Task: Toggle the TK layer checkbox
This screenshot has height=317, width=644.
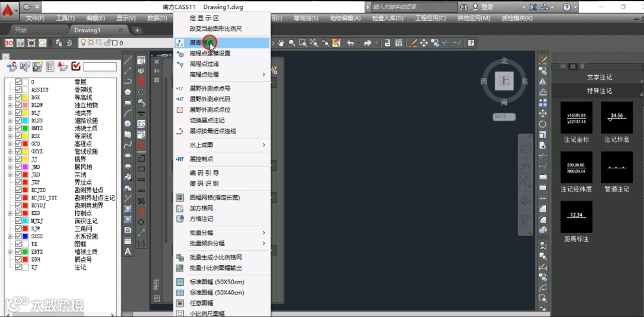Action: pos(18,244)
